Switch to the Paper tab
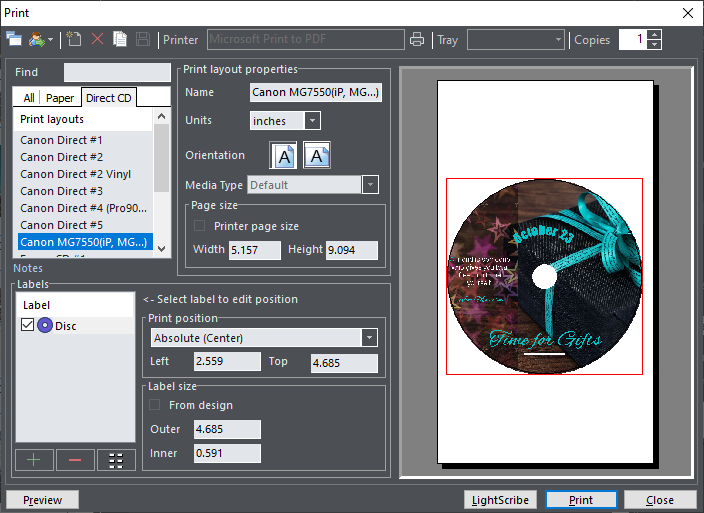 coord(60,98)
